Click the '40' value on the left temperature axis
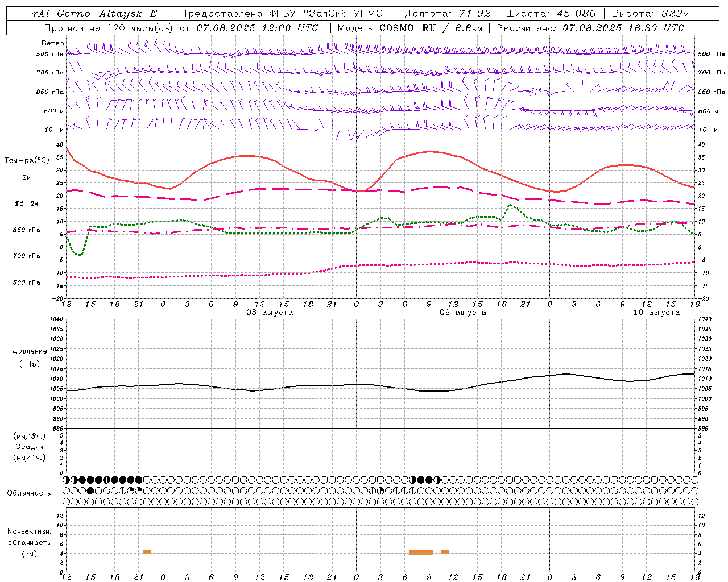This screenshot has height=582, width=728. tap(59, 145)
